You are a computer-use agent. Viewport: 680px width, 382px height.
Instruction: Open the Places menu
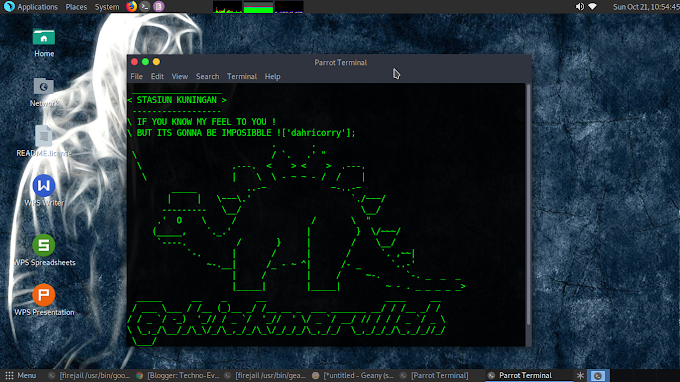coord(76,7)
